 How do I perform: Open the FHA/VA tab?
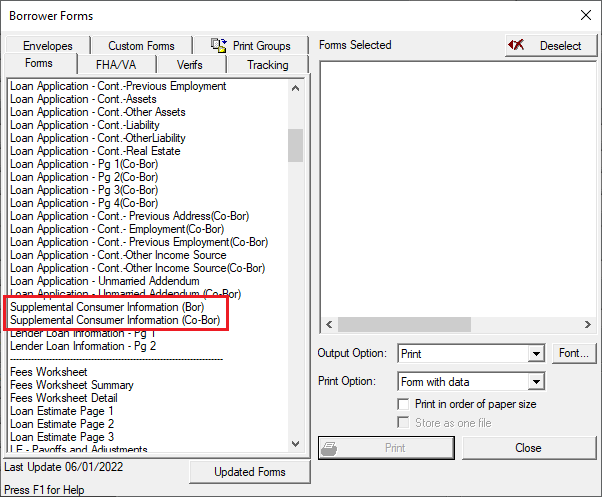pos(117,65)
